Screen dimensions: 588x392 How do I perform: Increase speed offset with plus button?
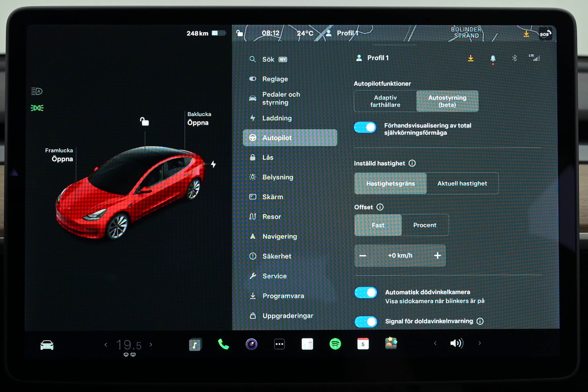pos(437,256)
